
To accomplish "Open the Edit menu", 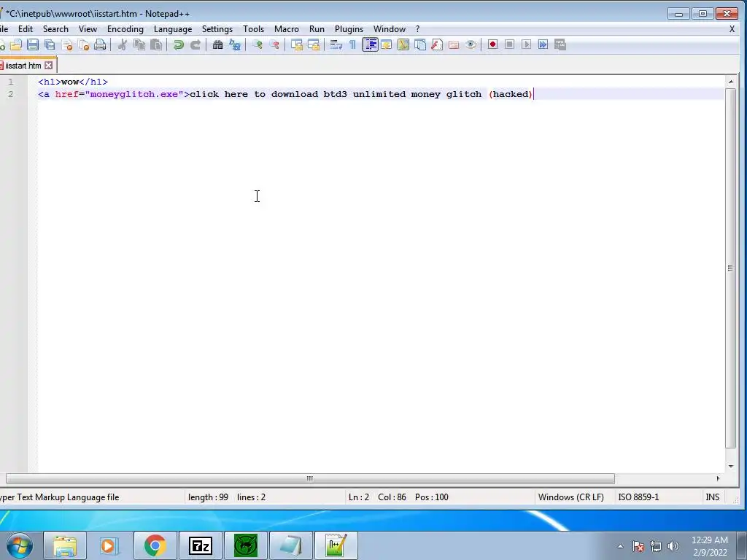I will coord(26,29).
